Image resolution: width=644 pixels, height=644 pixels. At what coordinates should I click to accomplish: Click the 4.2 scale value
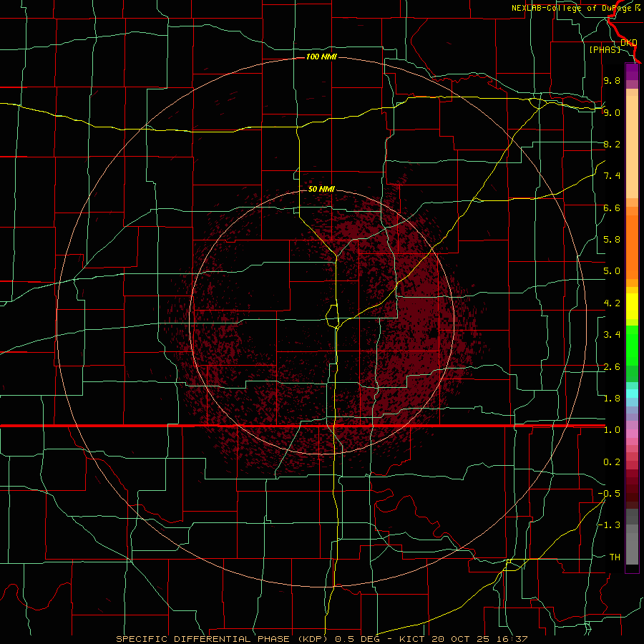tap(612, 303)
